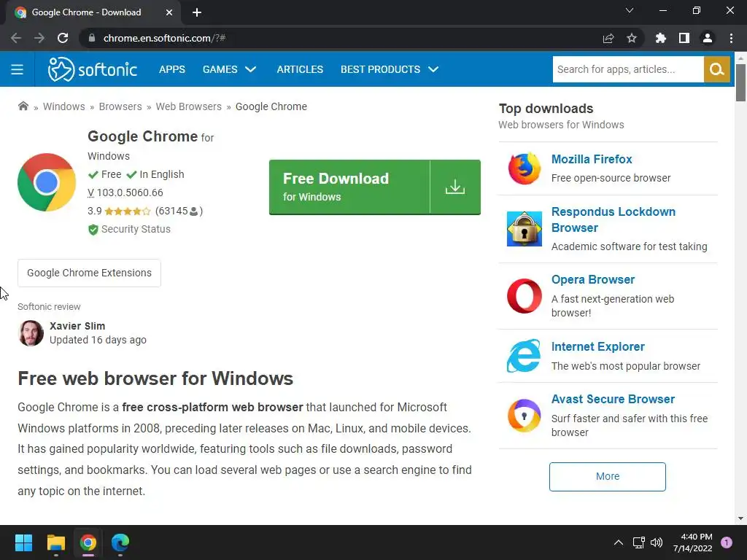This screenshot has width=747, height=560.
Task: Click the version V 103.0.5060.66
Action: click(125, 192)
